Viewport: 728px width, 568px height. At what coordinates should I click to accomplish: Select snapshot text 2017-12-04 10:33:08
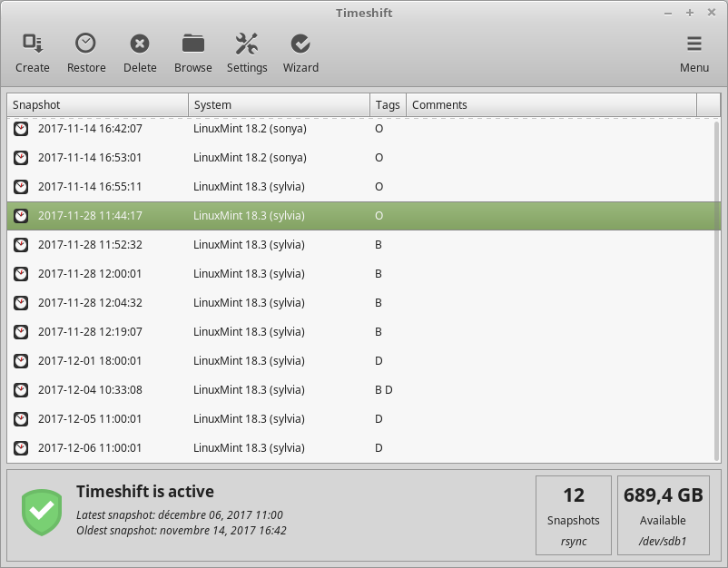pyautogui.click(x=90, y=390)
